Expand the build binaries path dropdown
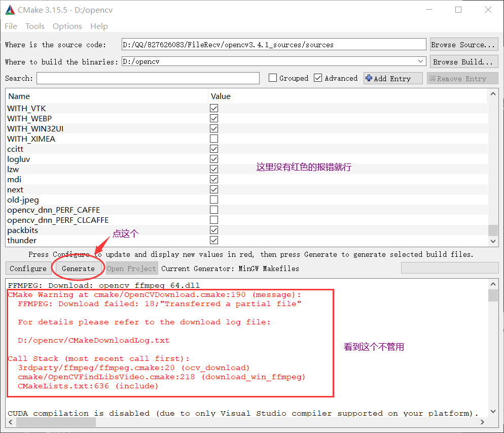Image resolution: width=504 pixels, height=433 pixels. click(420, 61)
